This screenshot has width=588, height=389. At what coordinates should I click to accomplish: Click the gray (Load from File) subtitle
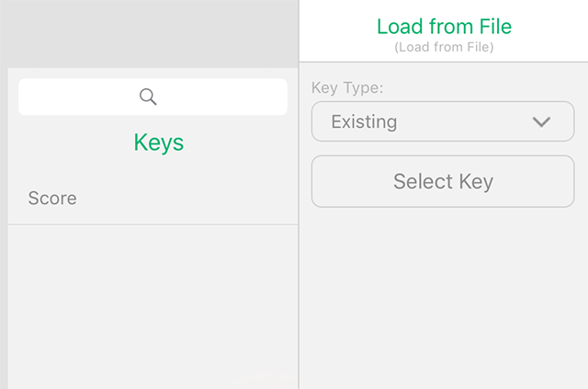tap(444, 47)
